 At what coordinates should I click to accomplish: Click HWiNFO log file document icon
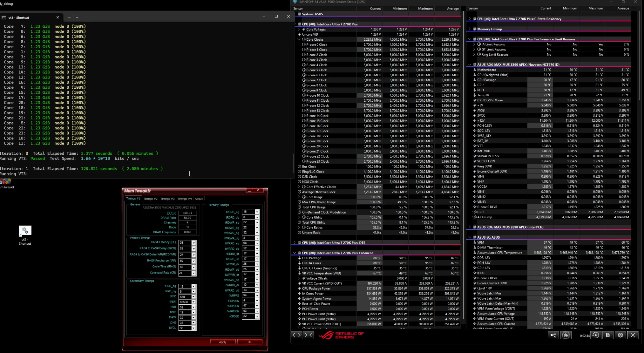608,335
